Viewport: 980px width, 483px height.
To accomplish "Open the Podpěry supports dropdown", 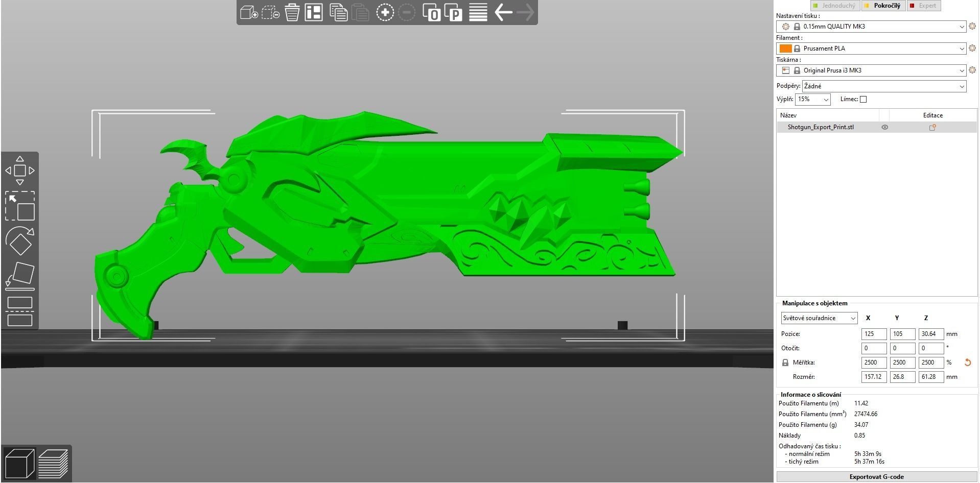I will click(x=884, y=86).
